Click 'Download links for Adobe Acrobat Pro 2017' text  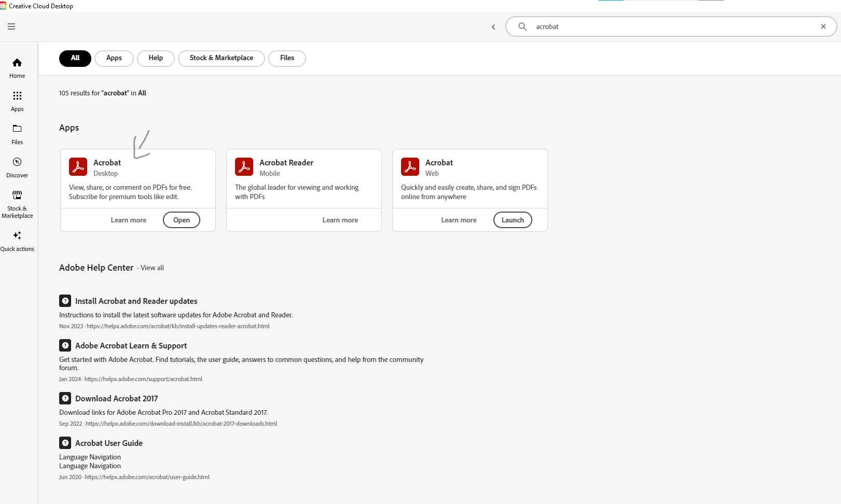163,412
